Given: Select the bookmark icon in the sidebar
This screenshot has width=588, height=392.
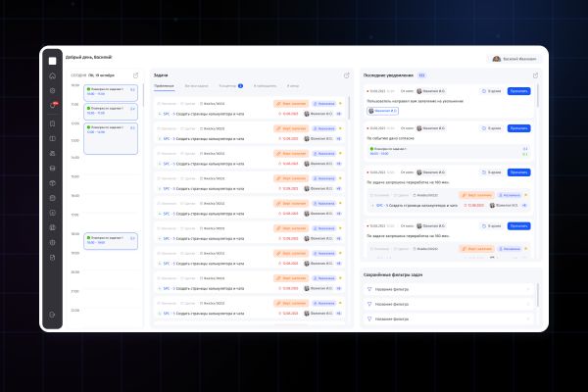Looking at the screenshot, I should coord(53,123).
